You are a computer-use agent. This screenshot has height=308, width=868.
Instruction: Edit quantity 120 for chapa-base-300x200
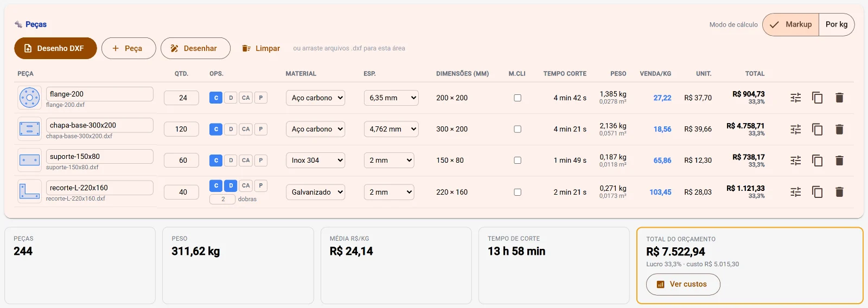point(181,129)
